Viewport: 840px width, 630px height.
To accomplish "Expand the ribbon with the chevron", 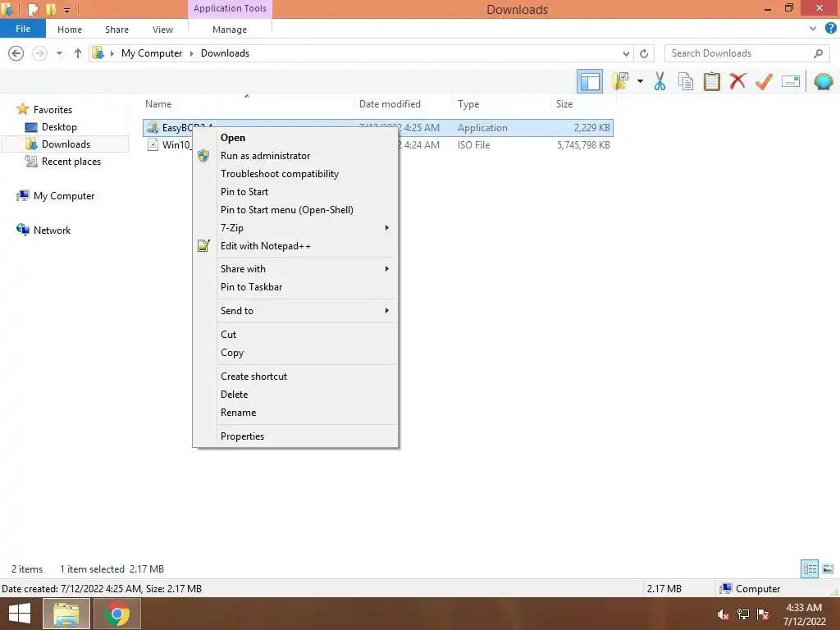I will click(x=813, y=29).
